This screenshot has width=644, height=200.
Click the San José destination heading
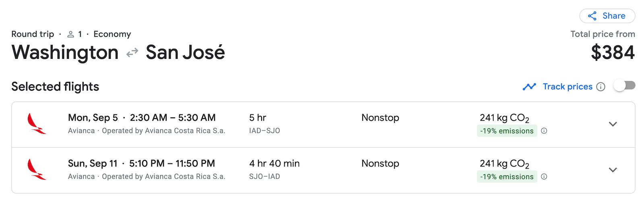(x=185, y=53)
